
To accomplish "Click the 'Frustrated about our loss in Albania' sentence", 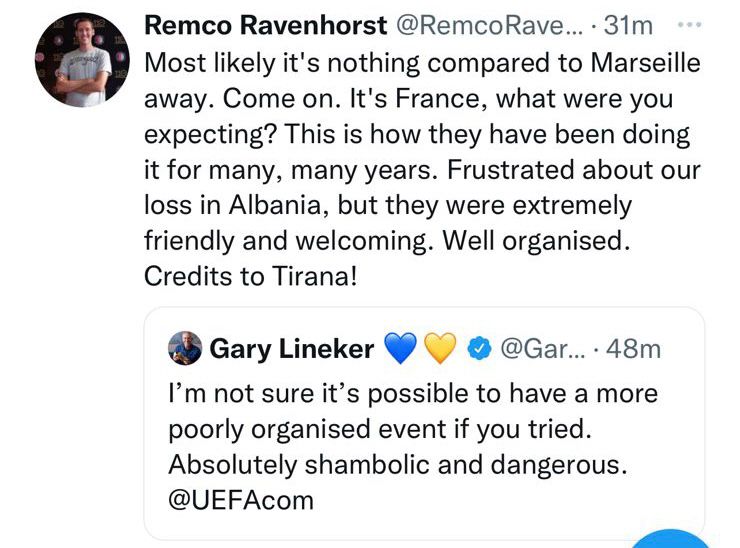I will pos(422,187).
